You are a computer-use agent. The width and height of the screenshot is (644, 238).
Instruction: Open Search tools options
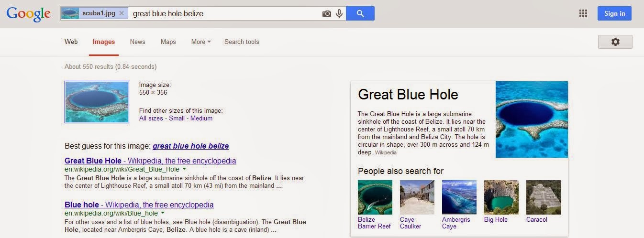tap(242, 42)
